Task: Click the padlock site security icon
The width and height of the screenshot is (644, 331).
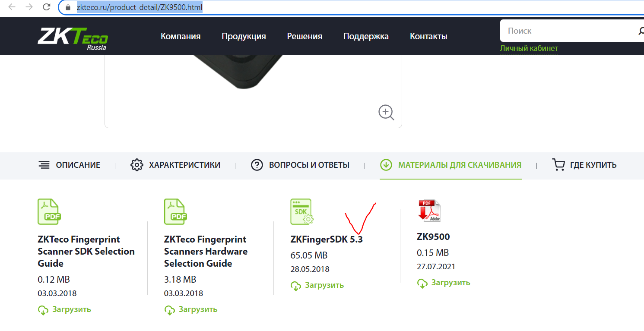Action: tap(67, 7)
